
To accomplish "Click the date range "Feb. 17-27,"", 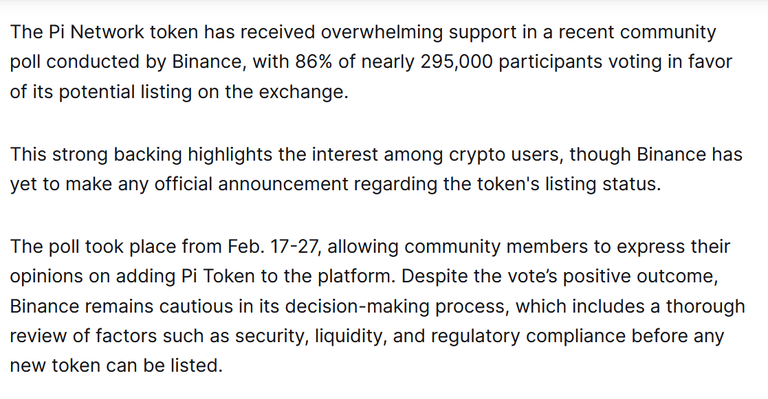I will click(x=274, y=246).
